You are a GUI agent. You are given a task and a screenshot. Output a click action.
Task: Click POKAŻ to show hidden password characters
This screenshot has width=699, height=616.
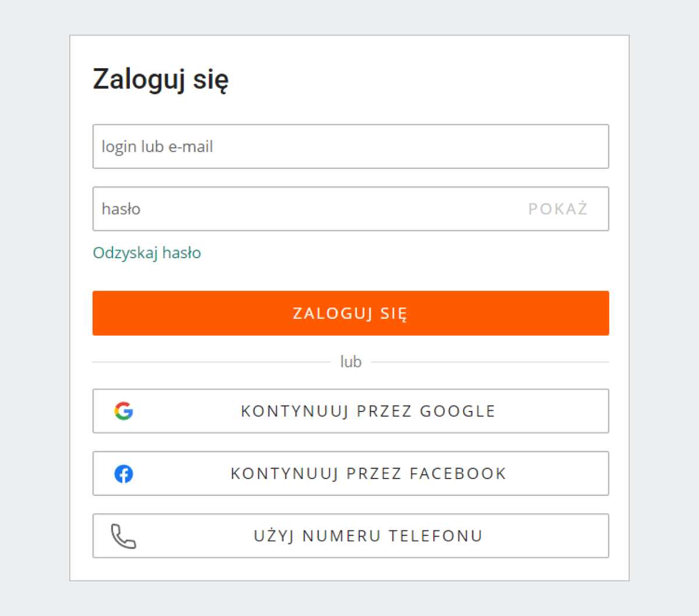[x=557, y=209]
